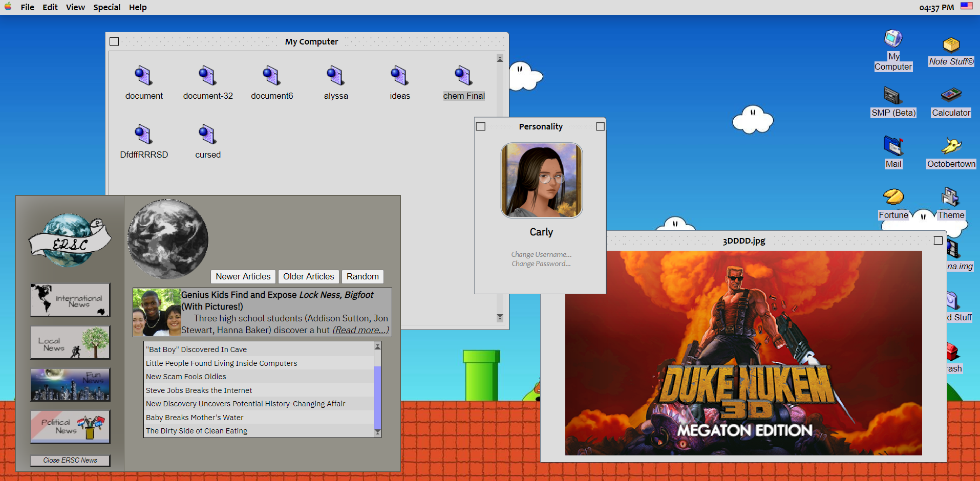Click article list scroll up arrow
The height and width of the screenshot is (481, 980).
(x=378, y=346)
